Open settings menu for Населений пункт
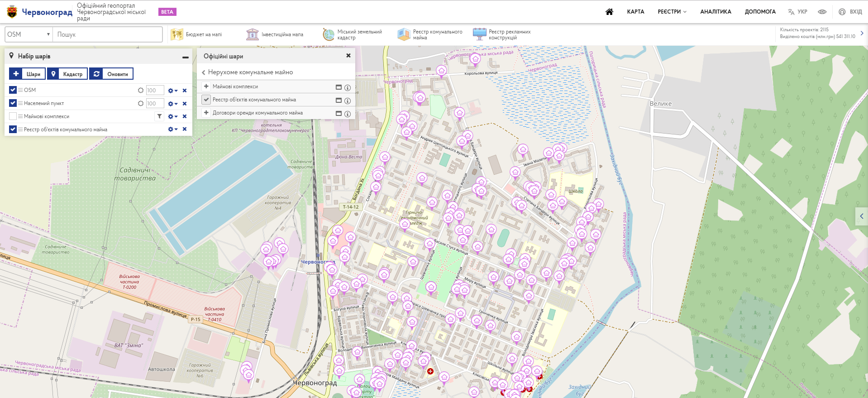The height and width of the screenshot is (398, 868). [x=173, y=104]
